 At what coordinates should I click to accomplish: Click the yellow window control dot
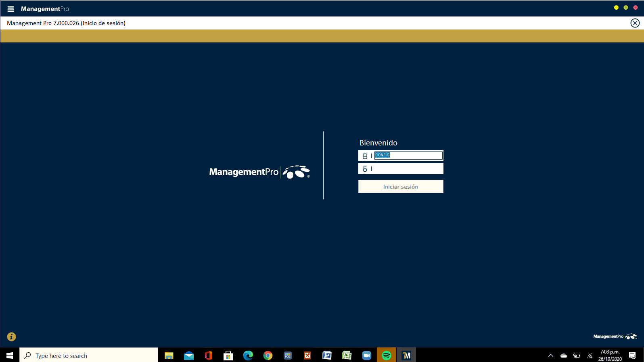click(x=616, y=8)
